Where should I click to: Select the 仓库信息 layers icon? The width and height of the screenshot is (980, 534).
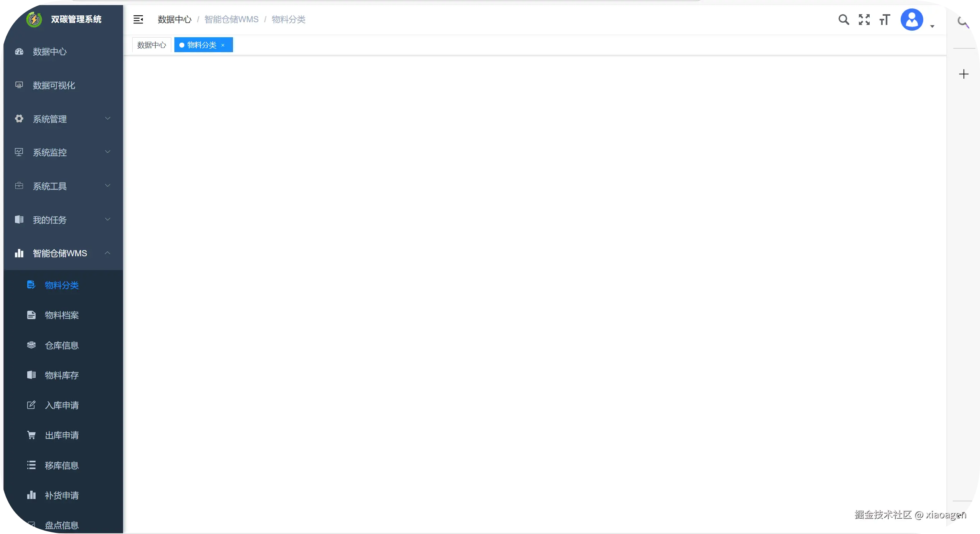coord(31,345)
